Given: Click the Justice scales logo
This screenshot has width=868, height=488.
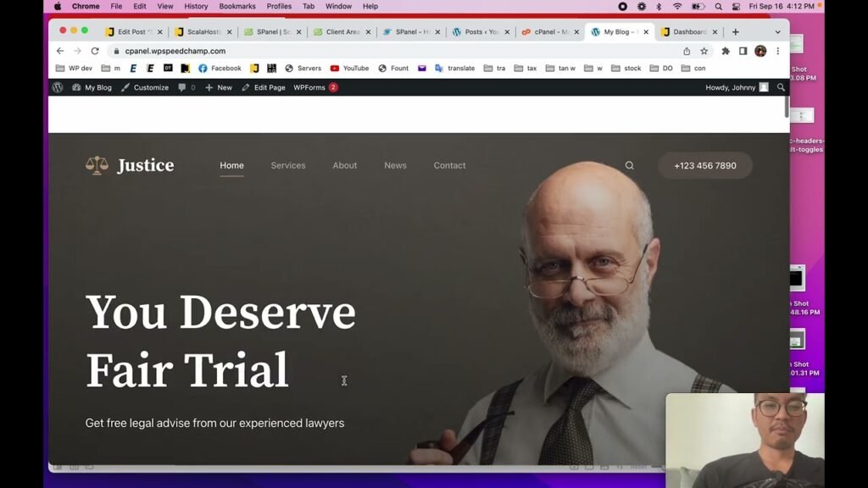Looking at the screenshot, I should pyautogui.click(x=97, y=165).
